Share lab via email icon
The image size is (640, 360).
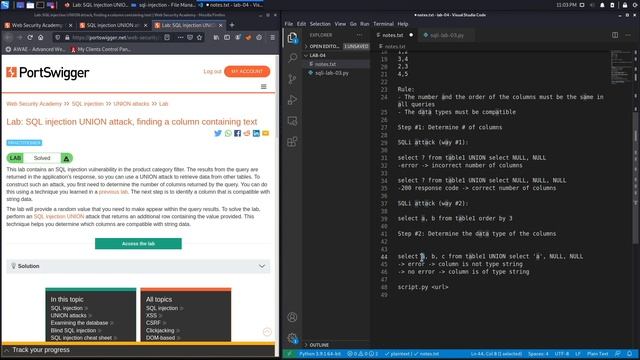pyautogui.click(x=265, y=133)
